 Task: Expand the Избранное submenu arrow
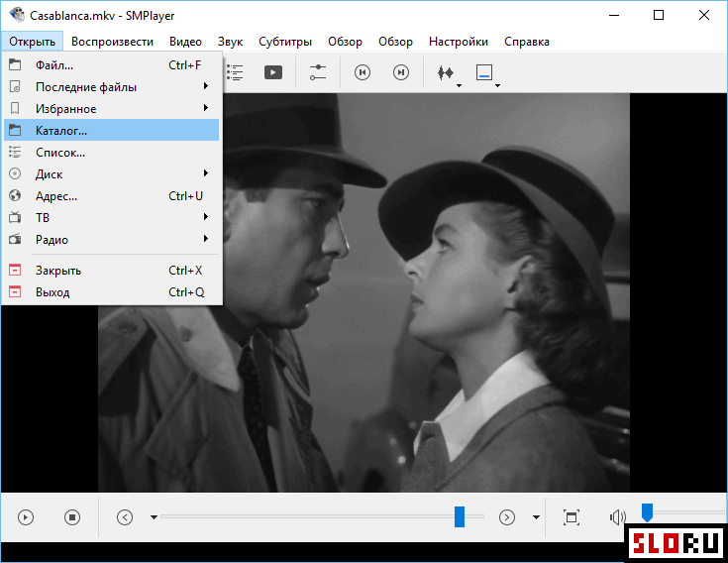pyautogui.click(x=206, y=108)
